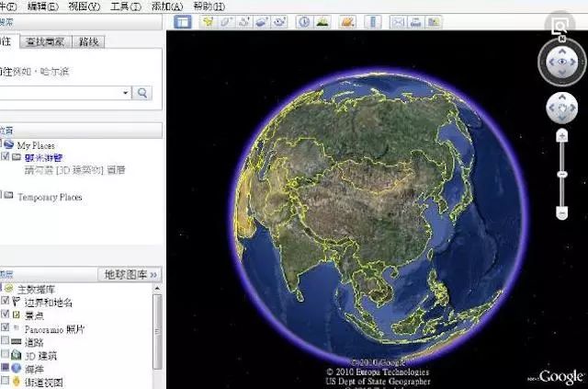Click the zoom slider handle
The height and width of the screenshot is (389, 588).
click(x=561, y=173)
